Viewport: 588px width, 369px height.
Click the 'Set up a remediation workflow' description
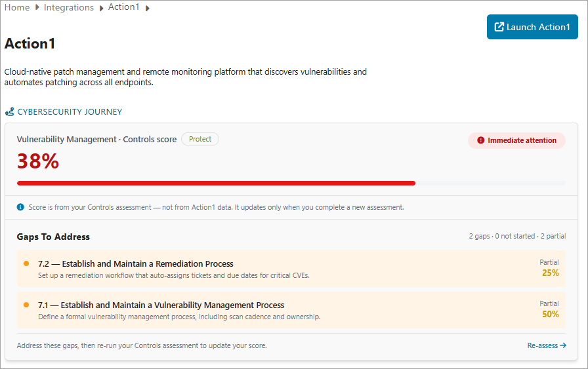[174, 275]
